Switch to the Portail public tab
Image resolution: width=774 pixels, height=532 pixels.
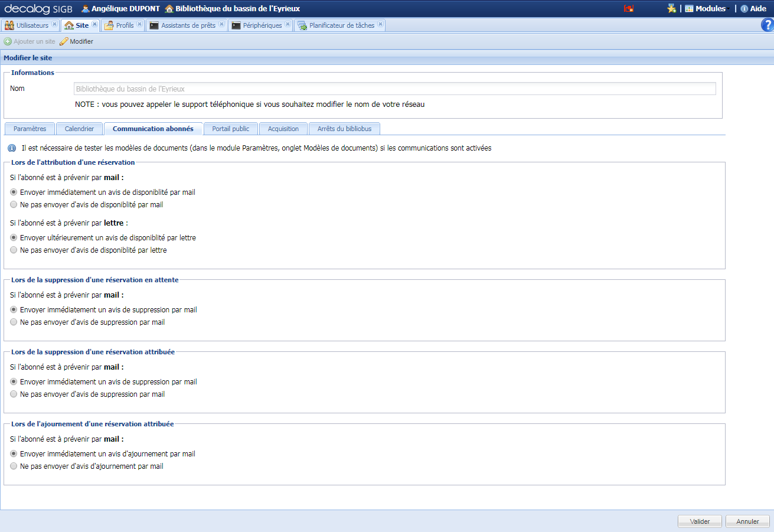tap(230, 128)
